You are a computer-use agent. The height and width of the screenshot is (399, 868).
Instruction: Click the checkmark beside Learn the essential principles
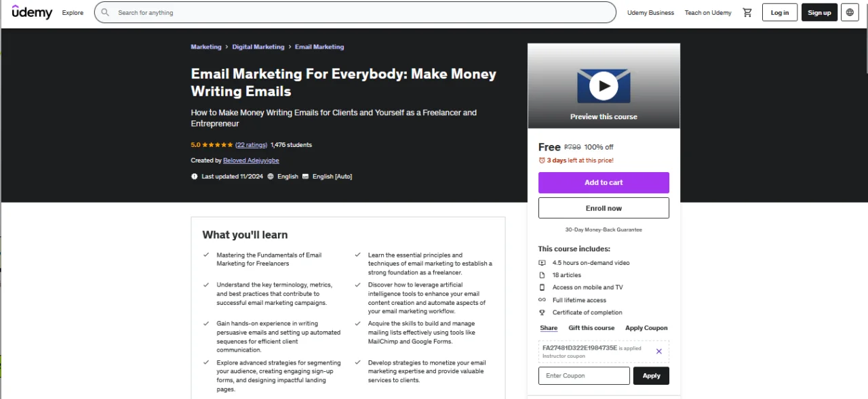(x=357, y=255)
